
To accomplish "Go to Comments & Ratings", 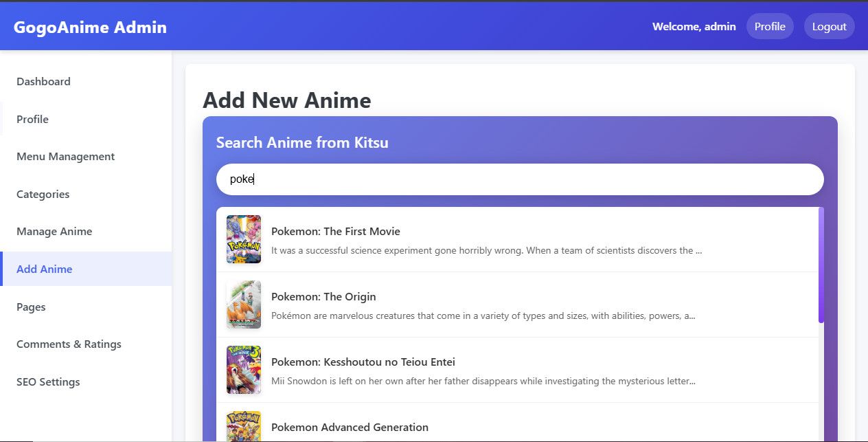I will 69,344.
